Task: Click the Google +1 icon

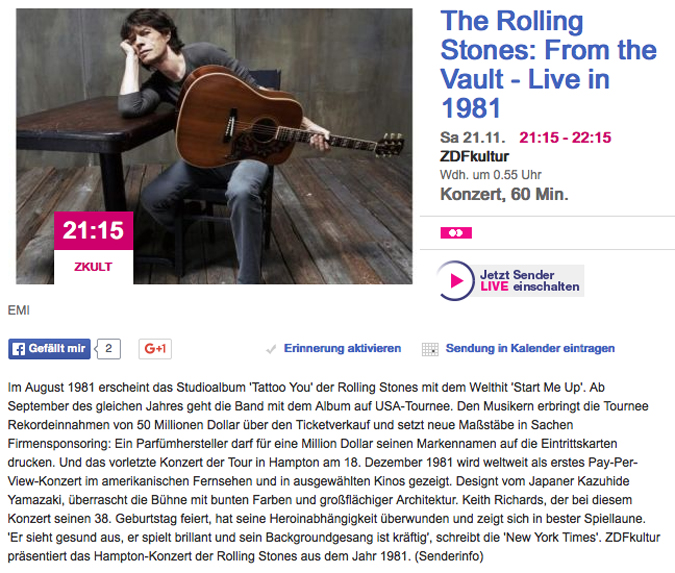Action: [x=155, y=349]
